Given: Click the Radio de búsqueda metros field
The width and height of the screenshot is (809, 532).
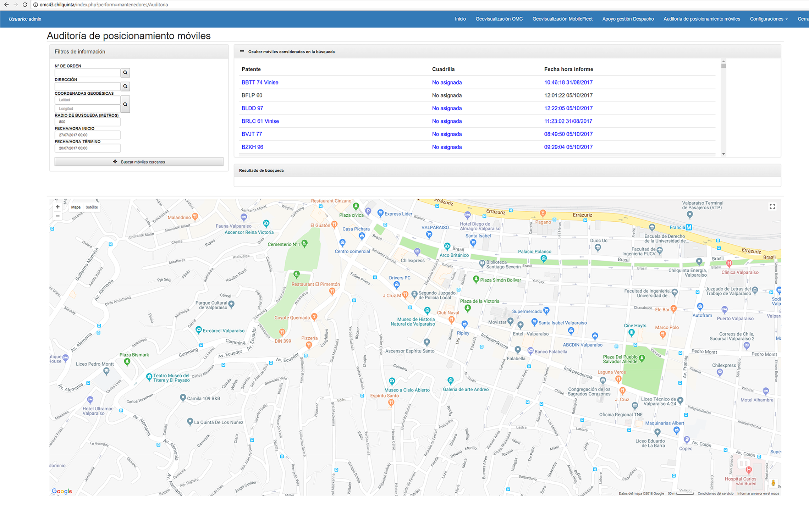Looking at the screenshot, I should 87,122.
